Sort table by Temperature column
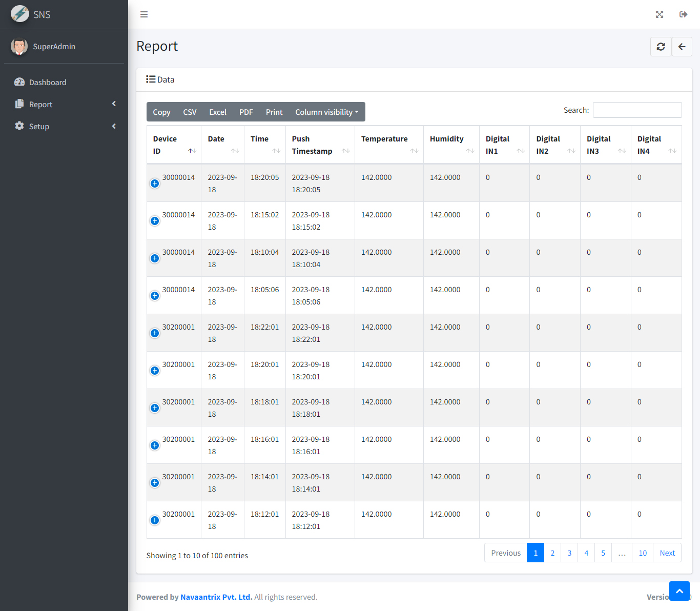700x611 pixels. coord(389,145)
